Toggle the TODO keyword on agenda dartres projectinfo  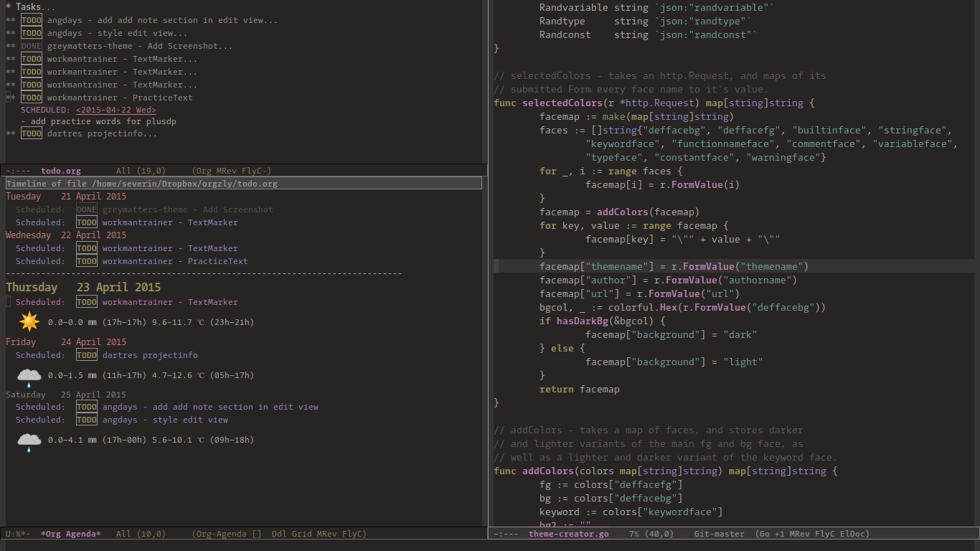tap(87, 355)
